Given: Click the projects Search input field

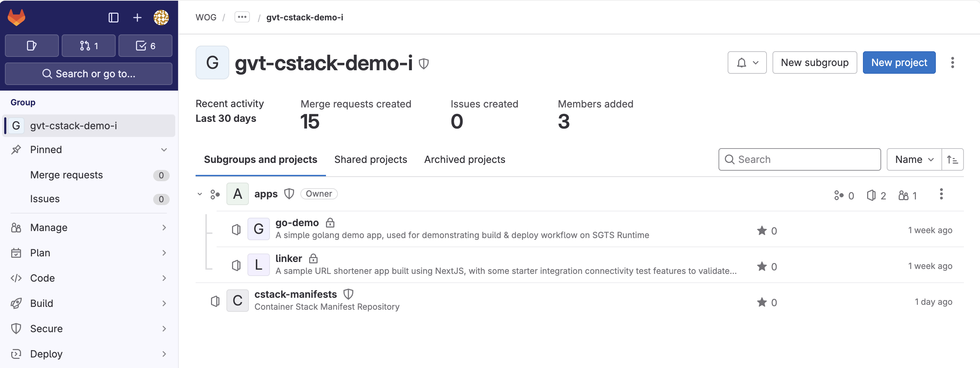Looking at the screenshot, I should (799, 159).
